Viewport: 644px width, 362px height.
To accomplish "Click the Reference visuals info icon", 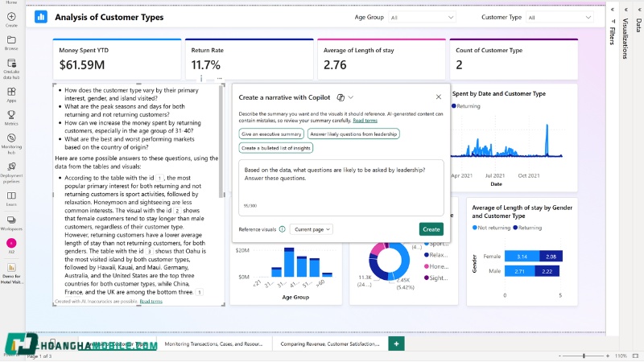I will pyautogui.click(x=282, y=229).
